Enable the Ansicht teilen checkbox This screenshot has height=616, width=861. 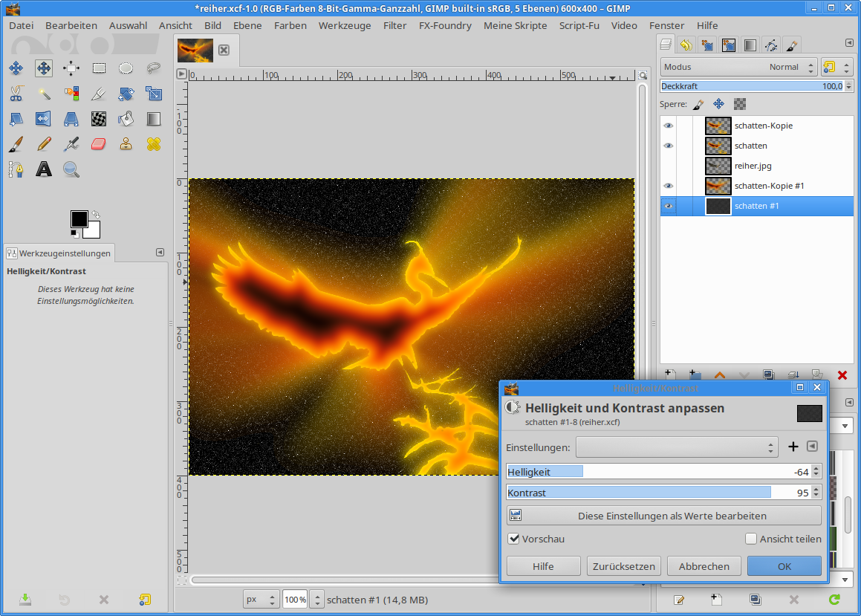(x=751, y=539)
